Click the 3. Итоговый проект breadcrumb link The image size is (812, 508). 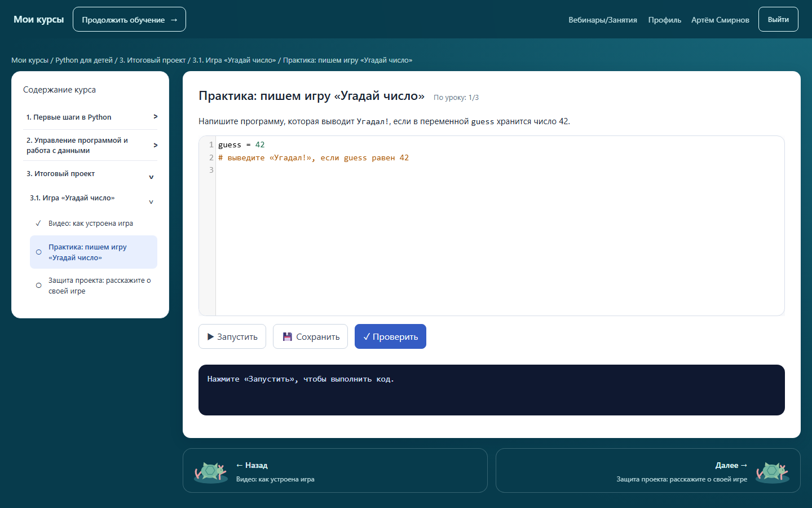click(152, 60)
